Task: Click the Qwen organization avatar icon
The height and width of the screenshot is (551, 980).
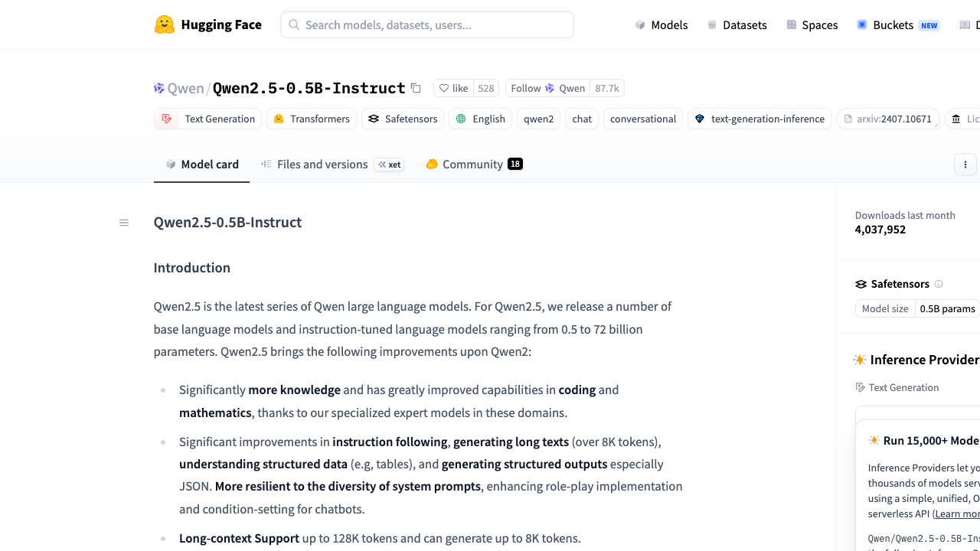Action: click(x=159, y=88)
